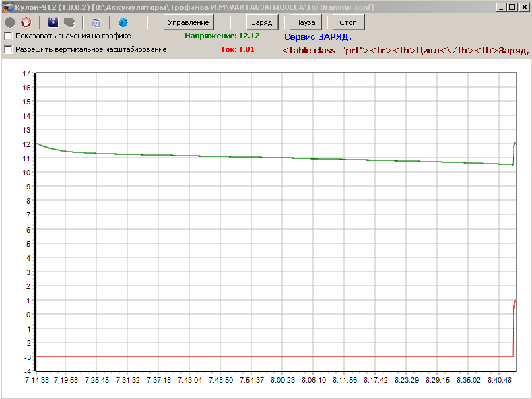Viewport: 532px width, 399px height.
Task: Hit the Стоп button
Action: (348, 22)
